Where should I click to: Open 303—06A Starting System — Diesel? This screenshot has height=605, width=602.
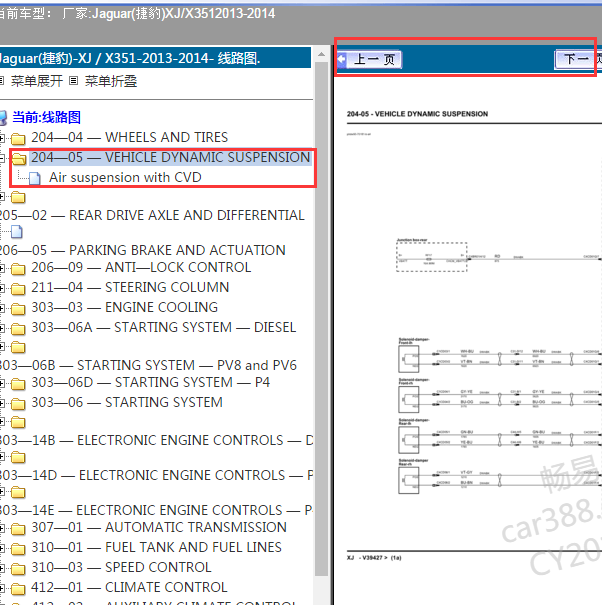[163, 328]
